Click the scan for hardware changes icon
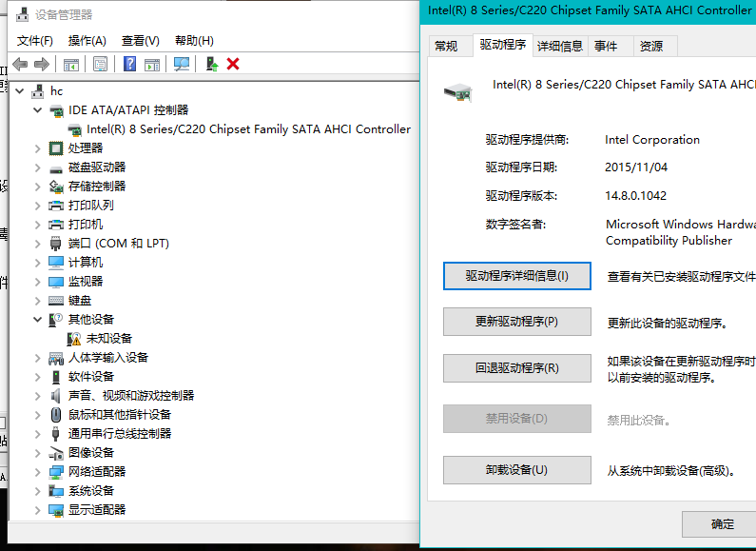The width and height of the screenshot is (756, 551). click(182, 64)
